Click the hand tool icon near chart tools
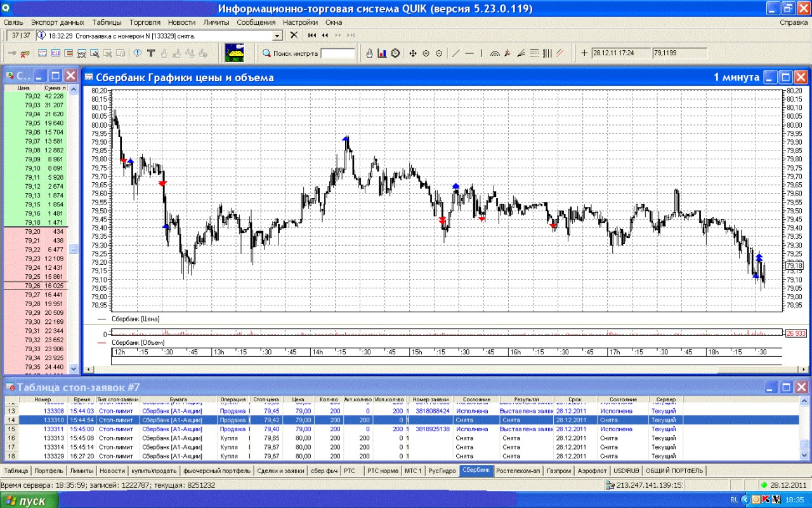 pos(369,53)
